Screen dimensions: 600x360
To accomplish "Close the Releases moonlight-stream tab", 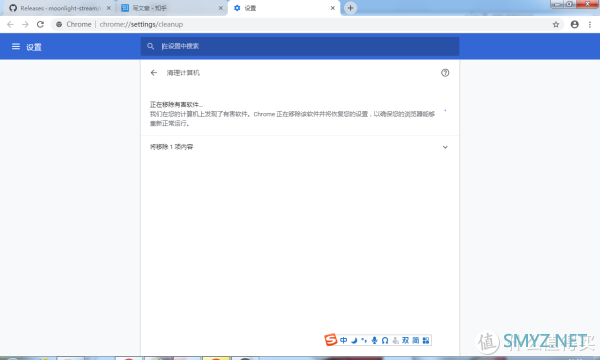I will [109, 8].
